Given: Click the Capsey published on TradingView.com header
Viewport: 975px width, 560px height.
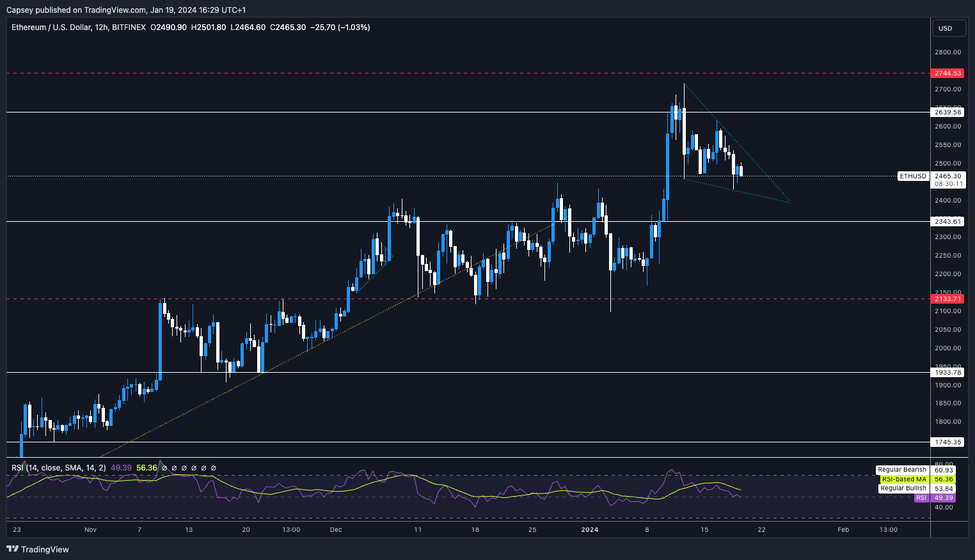Looking at the screenshot, I should click(x=126, y=10).
